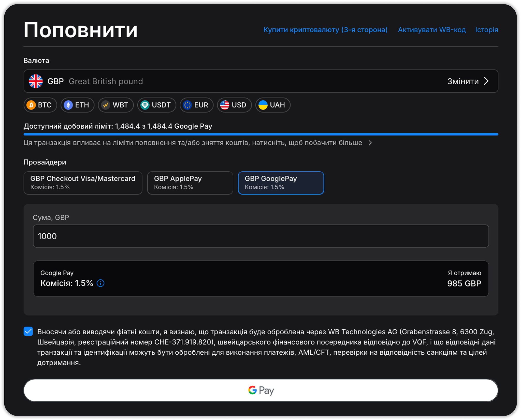Open the Історія link

487,30
